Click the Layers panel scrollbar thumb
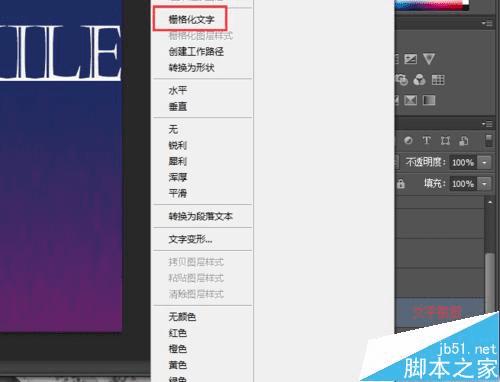This screenshot has width=500, height=382. pyautogui.click(x=489, y=283)
